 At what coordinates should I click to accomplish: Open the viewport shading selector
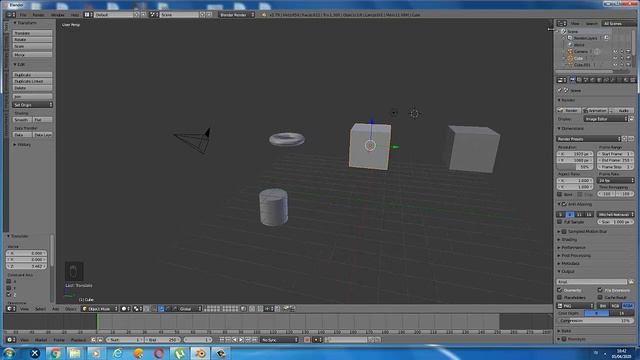point(125,309)
